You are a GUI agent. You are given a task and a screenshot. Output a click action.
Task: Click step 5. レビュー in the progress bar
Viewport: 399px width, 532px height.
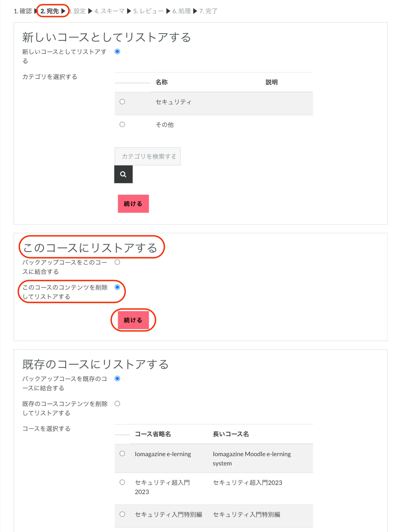(148, 11)
